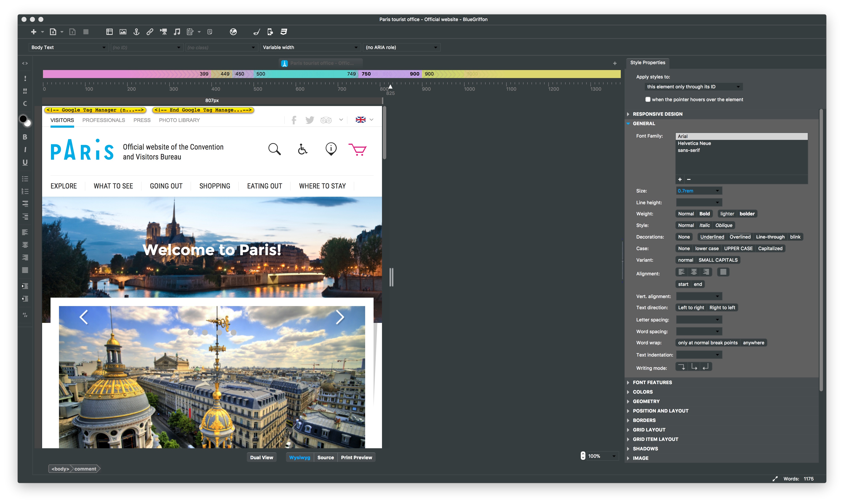This screenshot has height=504, width=844.
Task: Choose UPPER CASE text case
Action: click(x=738, y=248)
